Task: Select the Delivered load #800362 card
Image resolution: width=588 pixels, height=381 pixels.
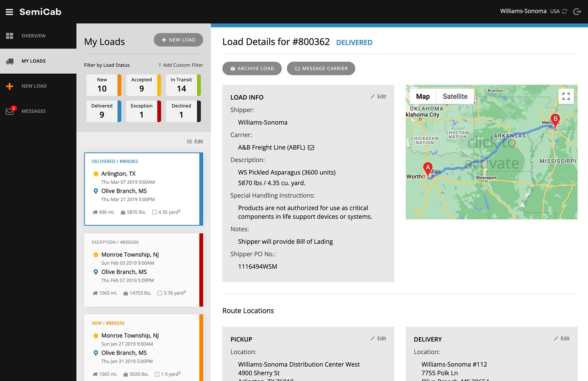Action: click(144, 189)
